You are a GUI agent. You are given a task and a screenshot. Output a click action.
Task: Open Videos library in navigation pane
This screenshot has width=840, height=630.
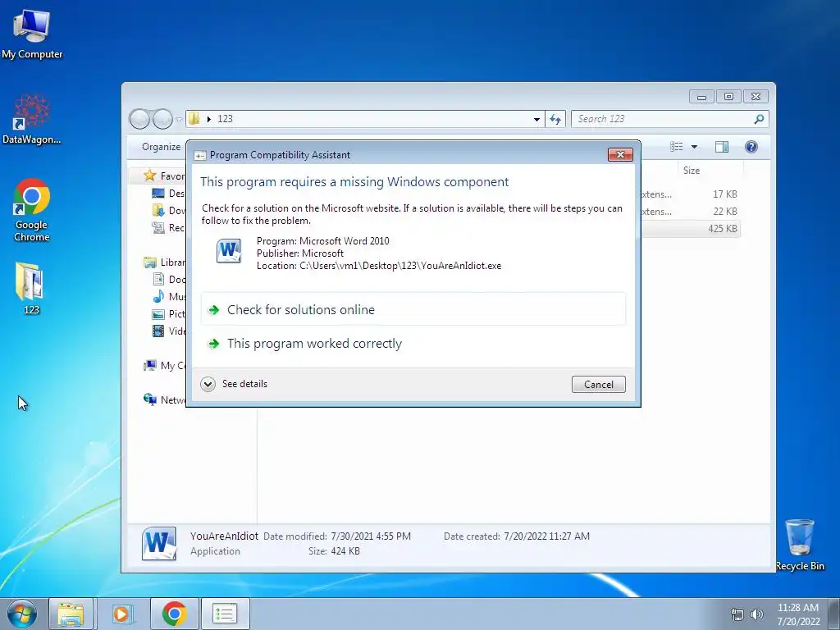[x=169, y=331]
